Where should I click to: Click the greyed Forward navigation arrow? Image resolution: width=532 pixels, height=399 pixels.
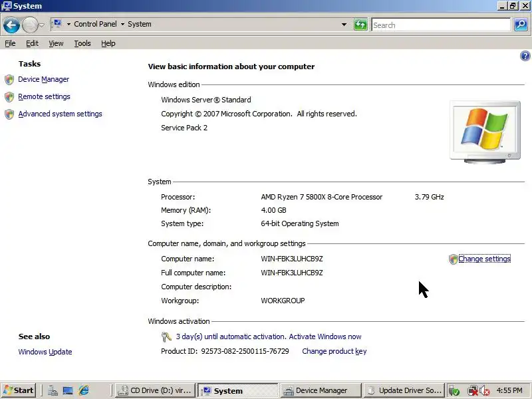[x=29, y=25]
